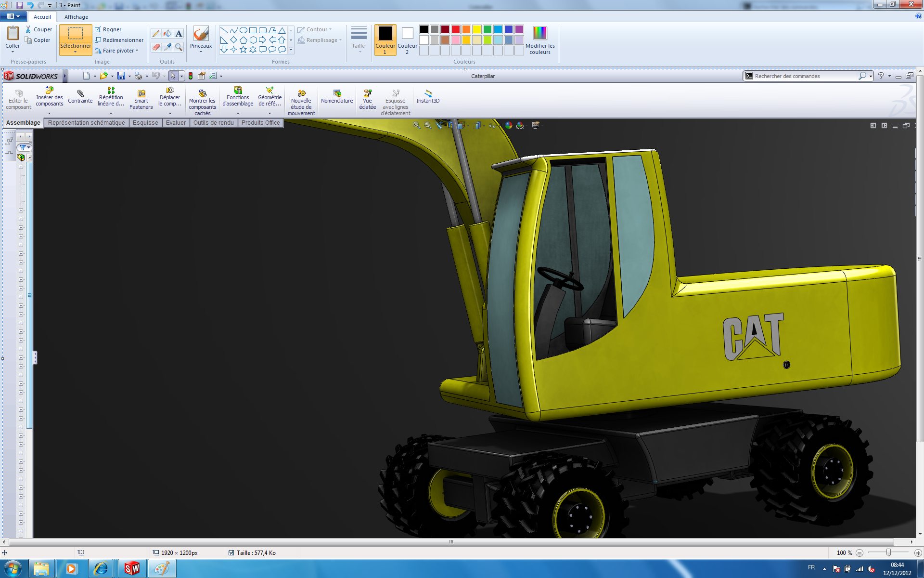Click the zoom in plus button
Screen dimensions: 924x578
click(918, 552)
